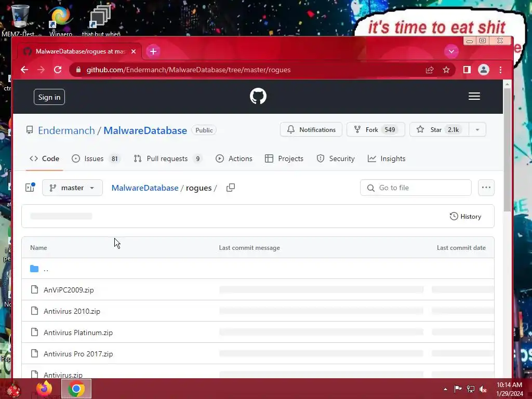
Task: Click the browser forward arrow
Action: click(x=41, y=70)
